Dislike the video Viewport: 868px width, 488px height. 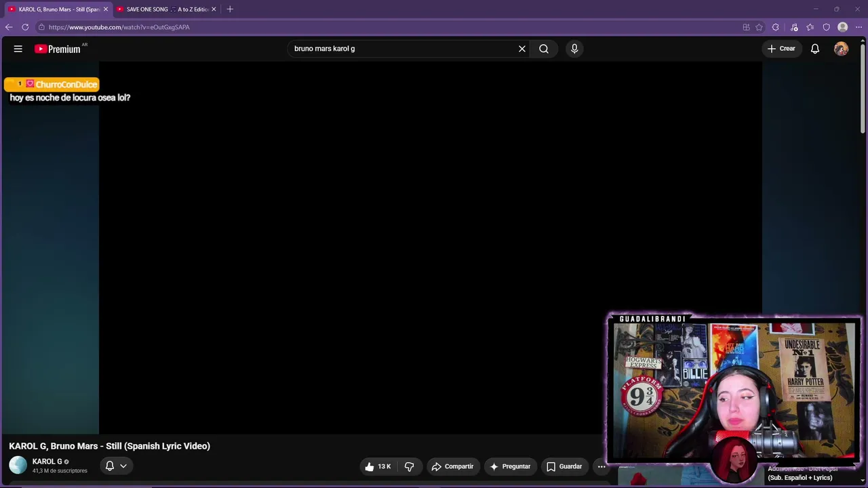[x=409, y=466]
